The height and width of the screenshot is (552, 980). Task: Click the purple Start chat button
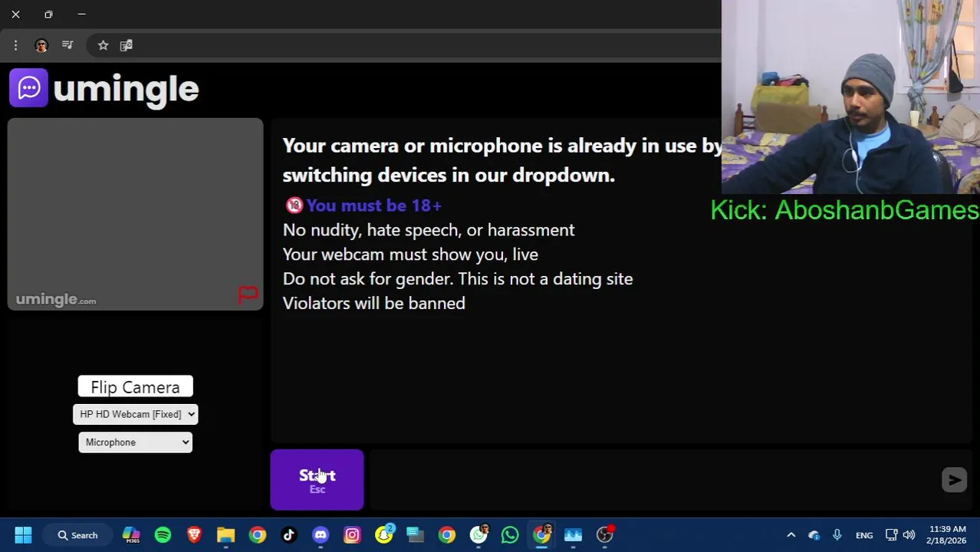click(x=317, y=480)
